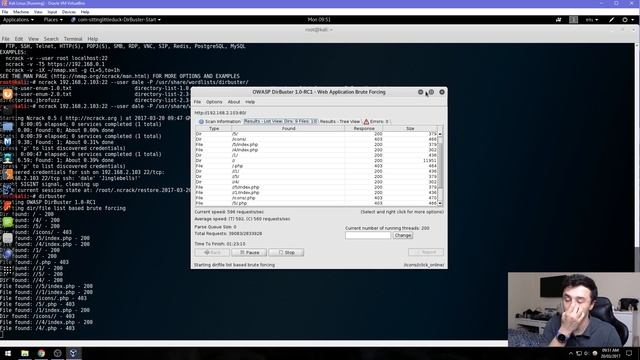Click results list scrollbar down arrow
640x360 pixels.
440,203
